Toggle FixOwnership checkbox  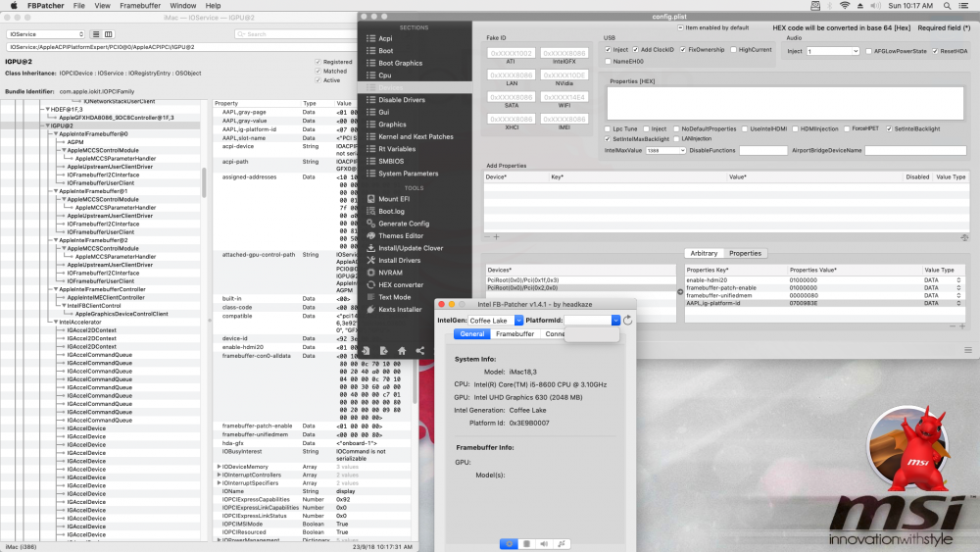(x=683, y=49)
